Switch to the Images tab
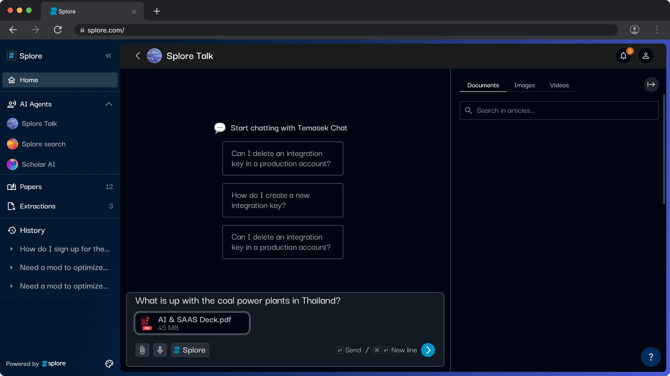Image resolution: width=670 pixels, height=376 pixels. [524, 85]
